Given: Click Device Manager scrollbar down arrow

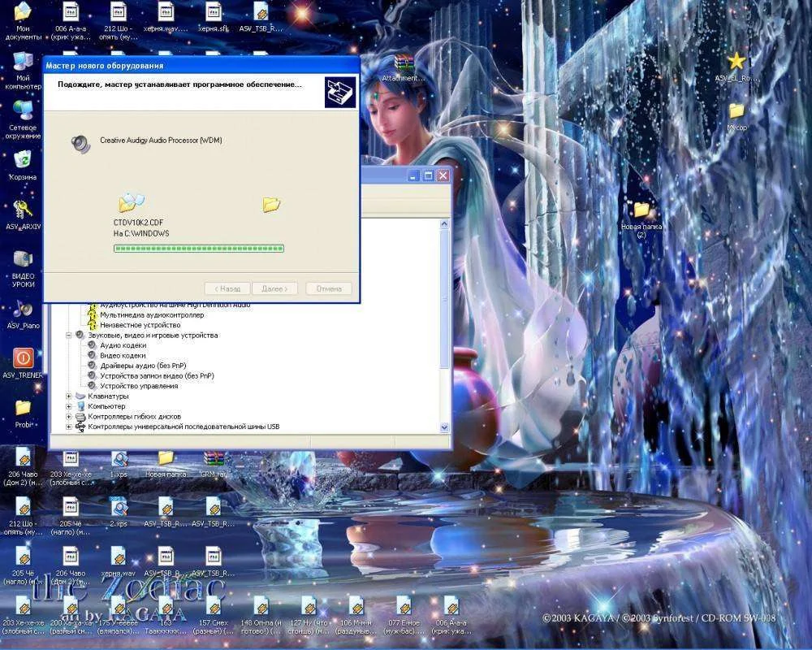Looking at the screenshot, I should (444, 427).
